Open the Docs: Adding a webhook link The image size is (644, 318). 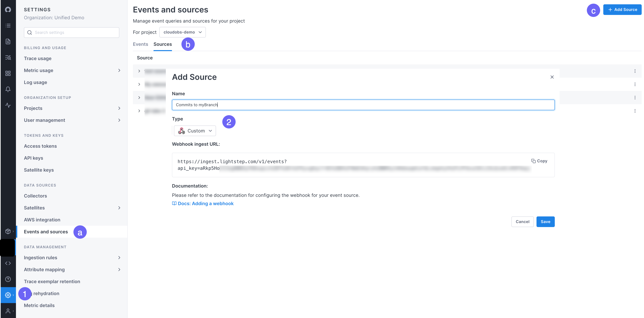pos(206,203)
